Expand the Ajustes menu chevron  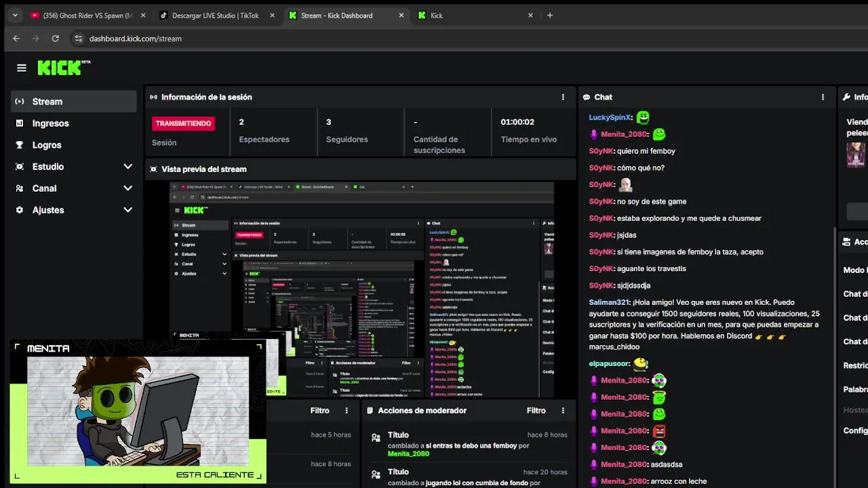point(127,210)
